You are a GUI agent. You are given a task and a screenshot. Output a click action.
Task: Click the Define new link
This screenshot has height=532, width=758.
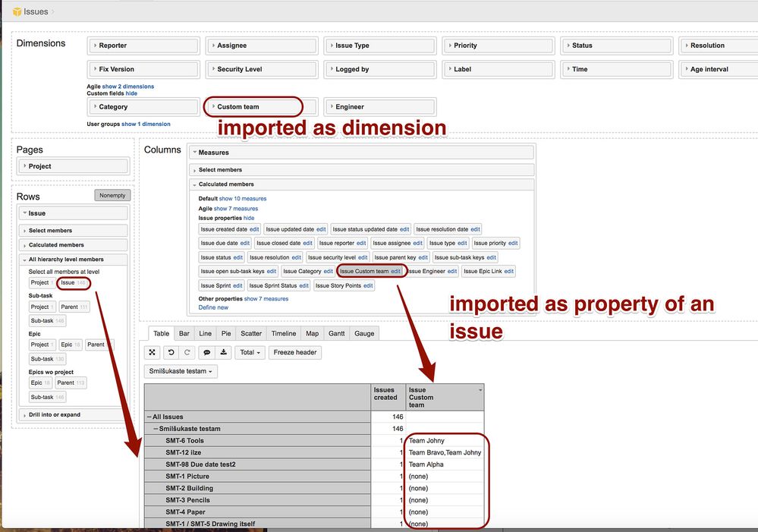[213, 307]
